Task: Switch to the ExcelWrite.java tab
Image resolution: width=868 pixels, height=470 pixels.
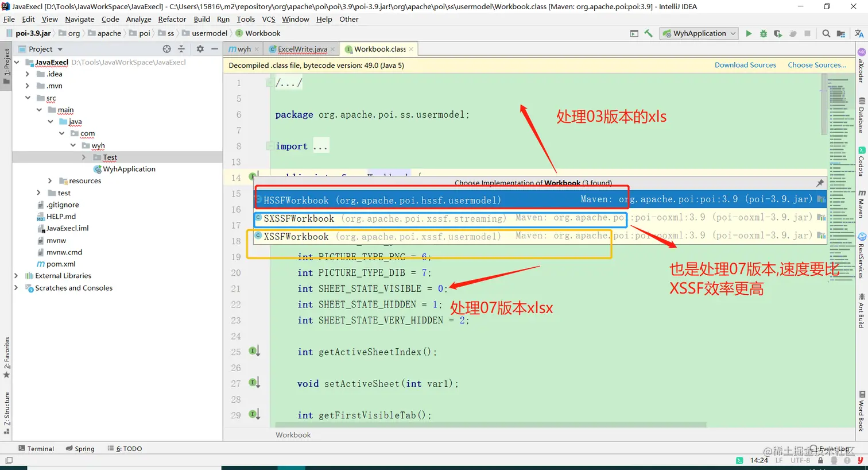Action: [x=302, y=49]
